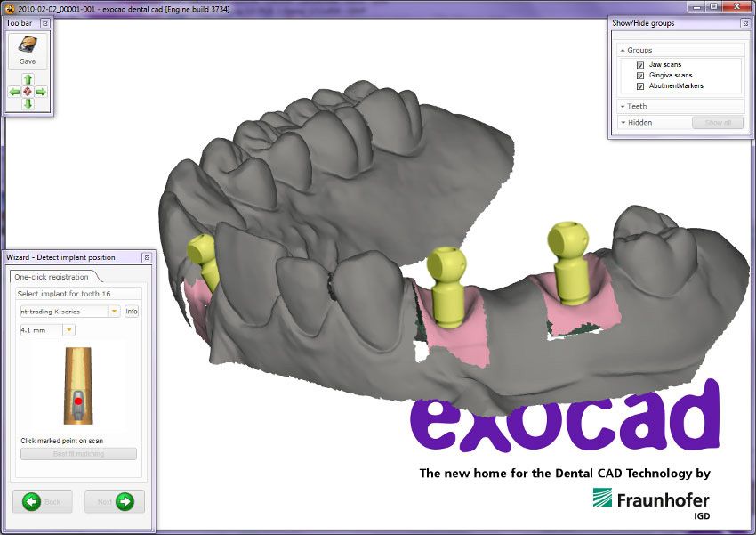Minimize the exocad window
Image resolution: width=756 pixels, height=535 pixels.
[x=696, y=6]
